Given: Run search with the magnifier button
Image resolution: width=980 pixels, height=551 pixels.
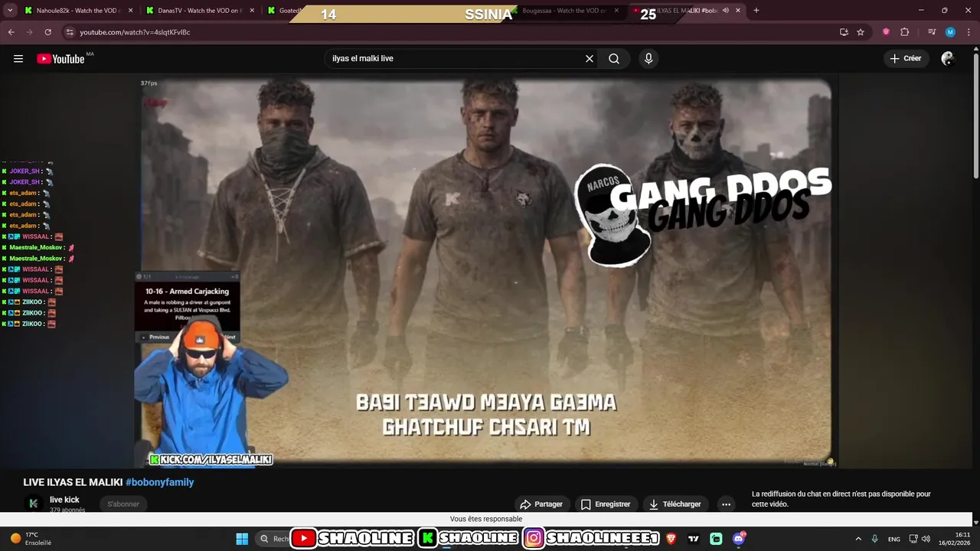Looking at the screenshot, I should (614, 59).
